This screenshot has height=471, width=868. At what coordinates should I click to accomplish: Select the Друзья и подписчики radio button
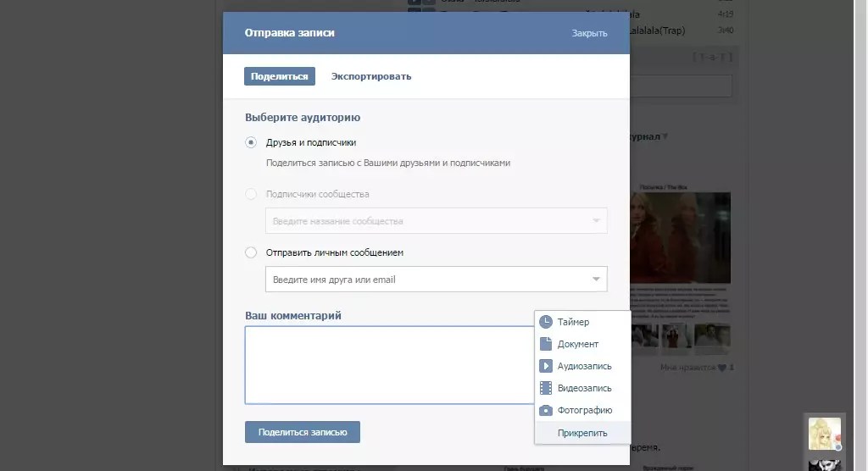(251, 142)
